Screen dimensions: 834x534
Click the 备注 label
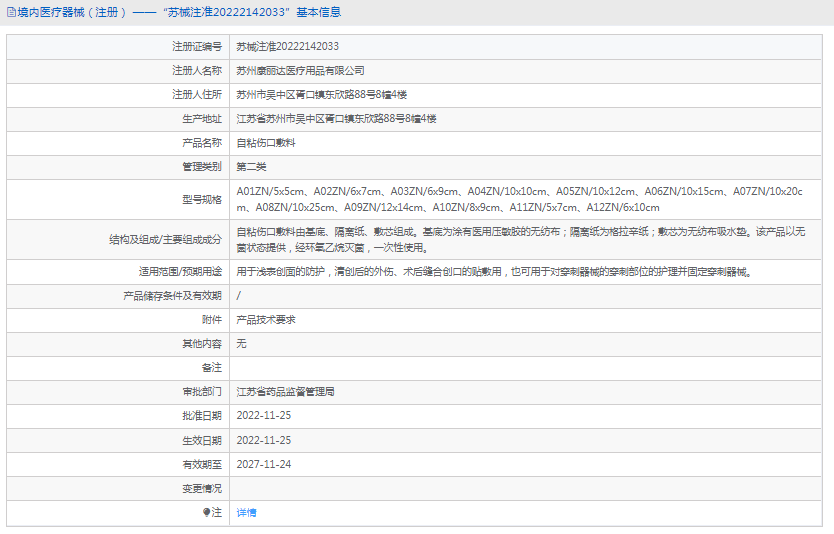[x=212, y=368]
